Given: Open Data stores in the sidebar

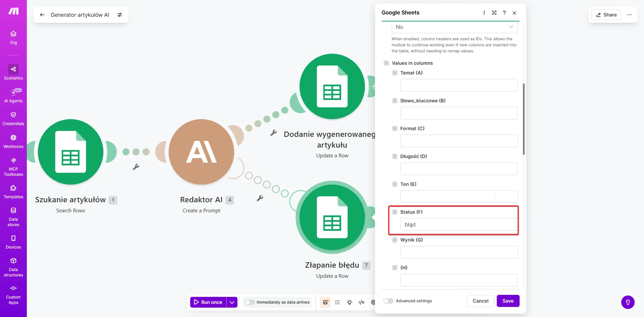Looking at the screenshot, I should (x=13, y=217).
